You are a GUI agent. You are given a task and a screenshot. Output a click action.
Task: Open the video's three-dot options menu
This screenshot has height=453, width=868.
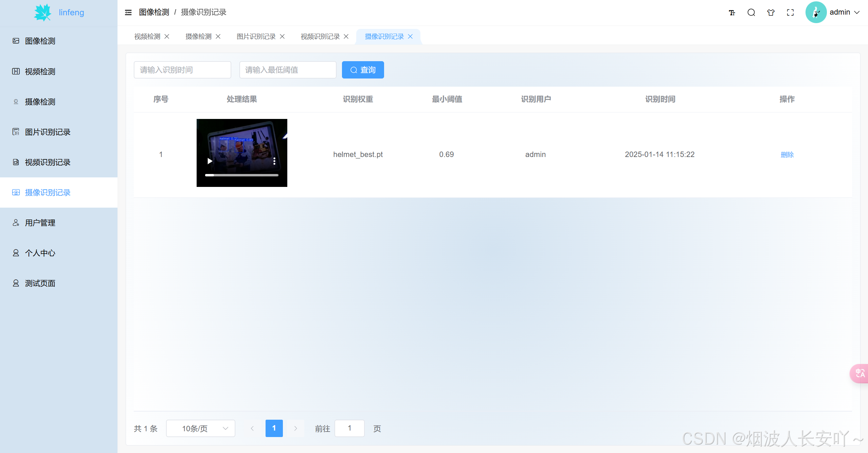coord(274,161)
